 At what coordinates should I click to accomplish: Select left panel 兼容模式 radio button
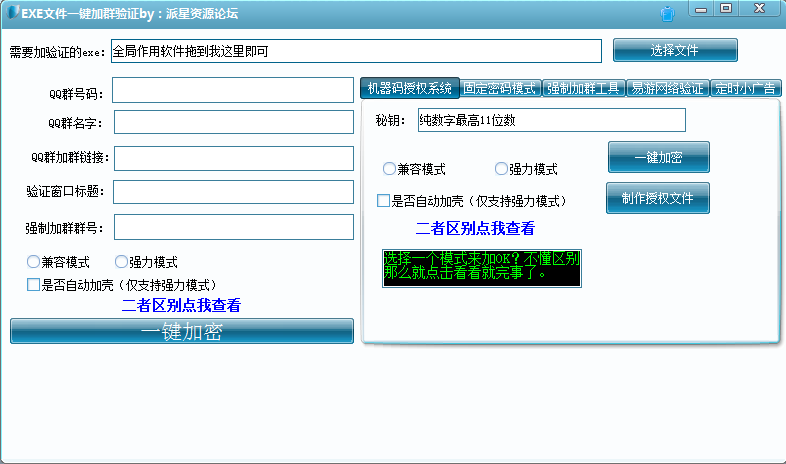(x=33, y=262)
